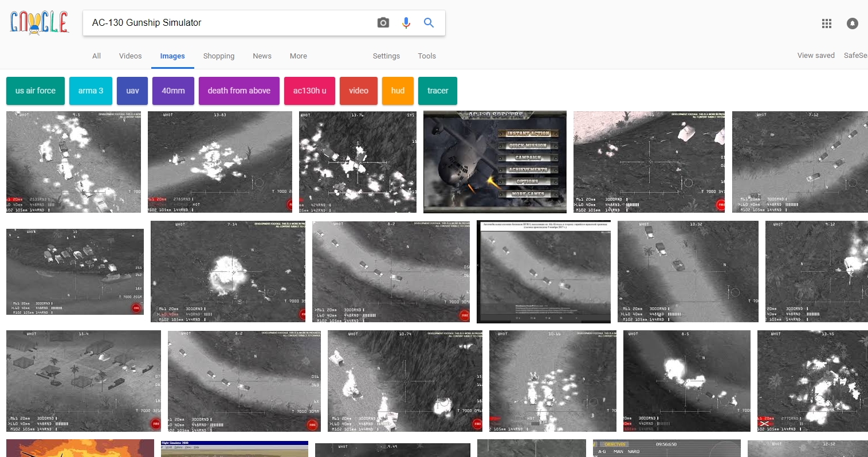The height and width of the screenshot is (457, 868).
Task: Switch to the Videos tab
Action: point(130,56)
